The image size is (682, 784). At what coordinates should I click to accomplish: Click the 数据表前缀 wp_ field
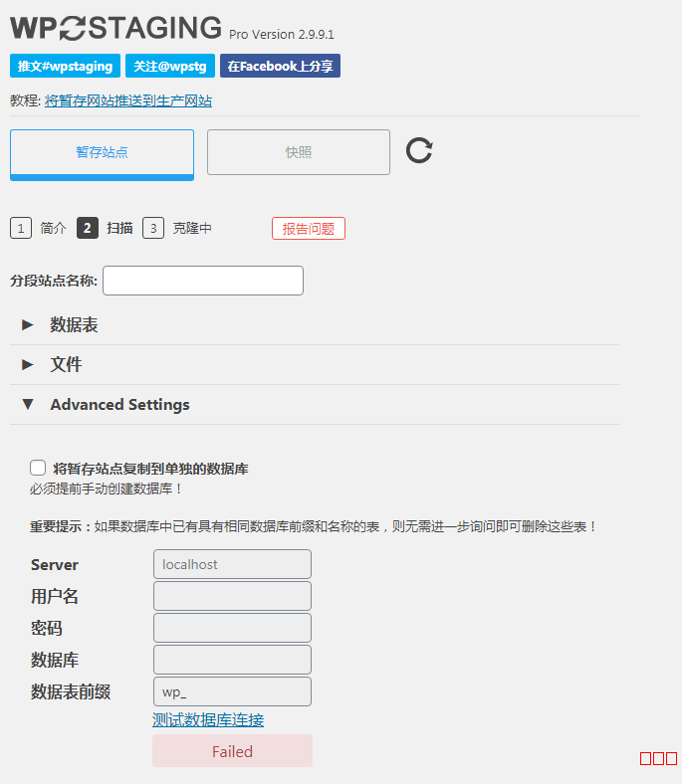[232, 692]
